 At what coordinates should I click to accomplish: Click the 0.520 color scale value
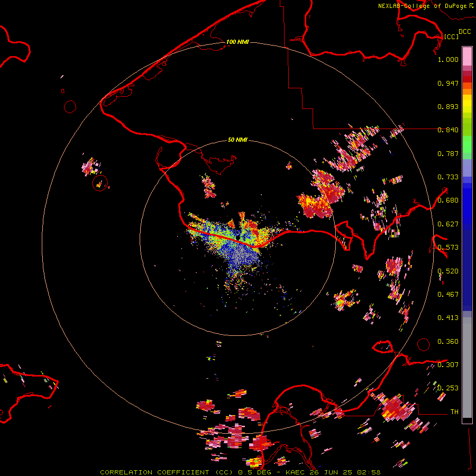(x=448, y=271)
